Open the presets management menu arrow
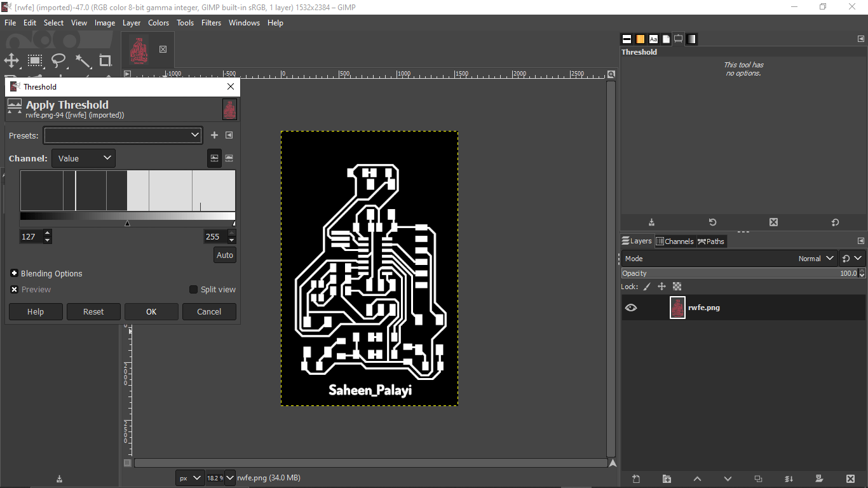Image resolution: width=868 pixels, height=488 pixels. (x=229, y=135)
